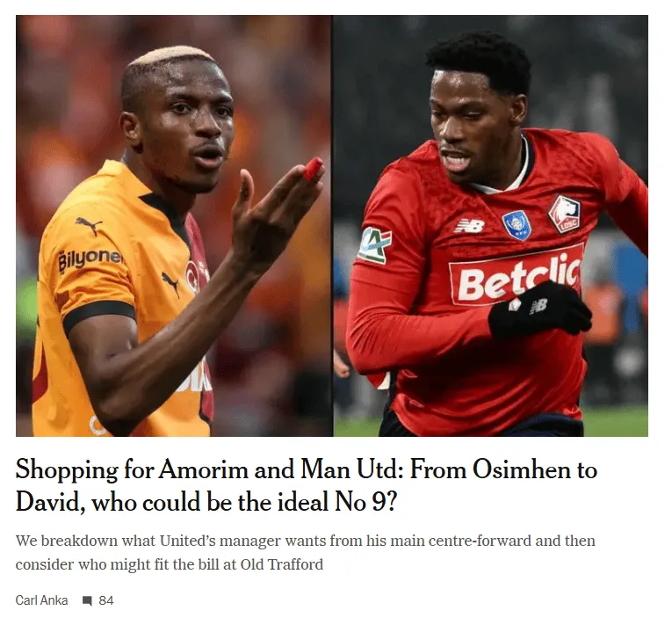The width and height of the screenshot is (672, 625).
Task: Click the Betclic sponsor logo on the red shirt
Action: tap(517, 274)
